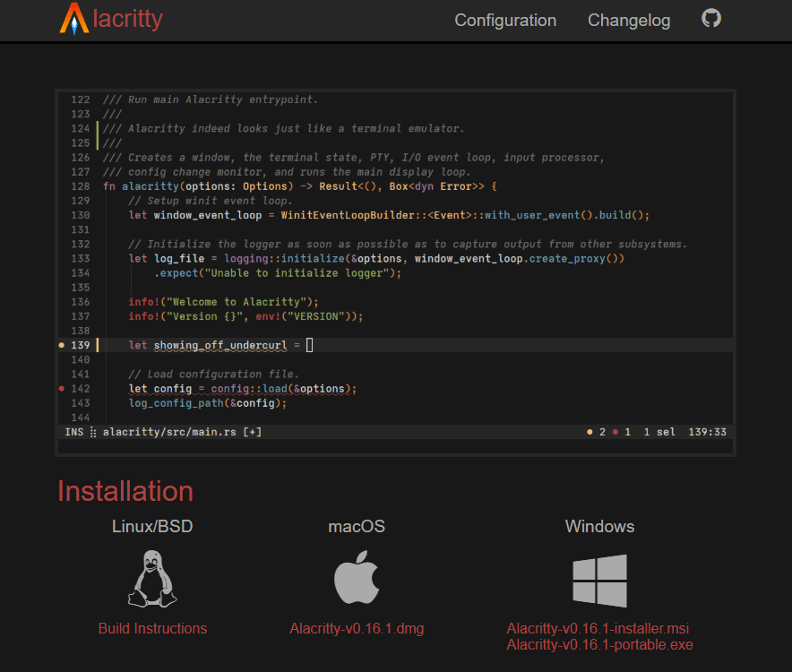Open the Changelog menu item
792x672 pixels.
(x=629, y=20)
